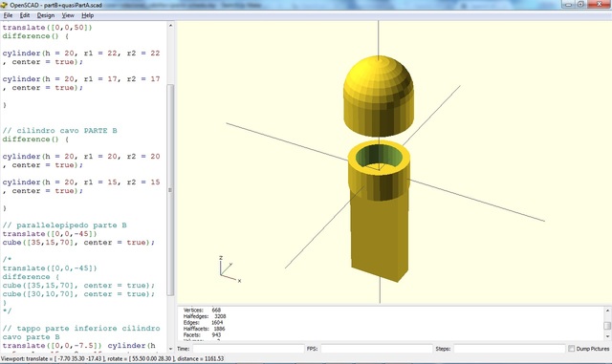612x364 pixels.
Task: Click the code editor scroll down arrow
Action: click(170, 349)
